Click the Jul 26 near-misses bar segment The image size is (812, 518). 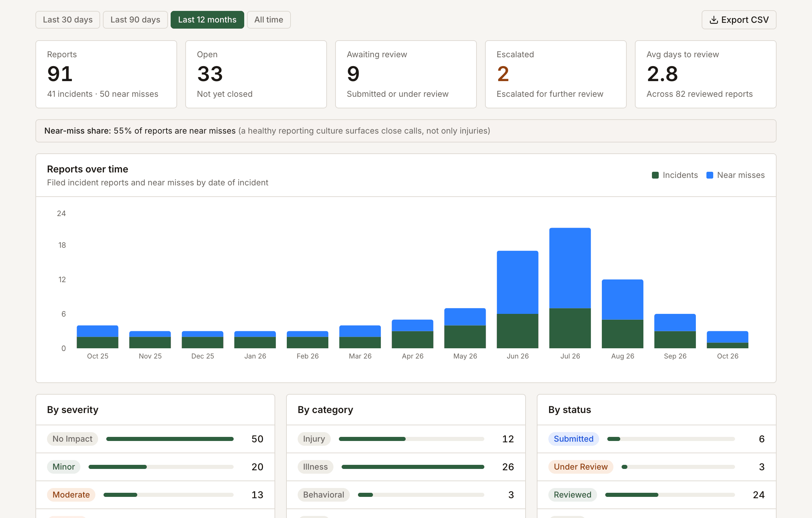[x=570, y=268]
